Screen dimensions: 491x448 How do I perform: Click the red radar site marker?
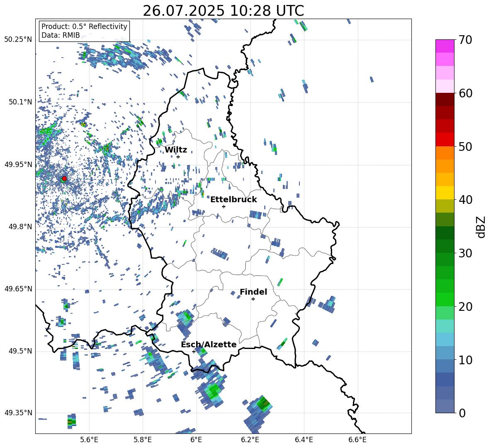(x=64, y=178)
